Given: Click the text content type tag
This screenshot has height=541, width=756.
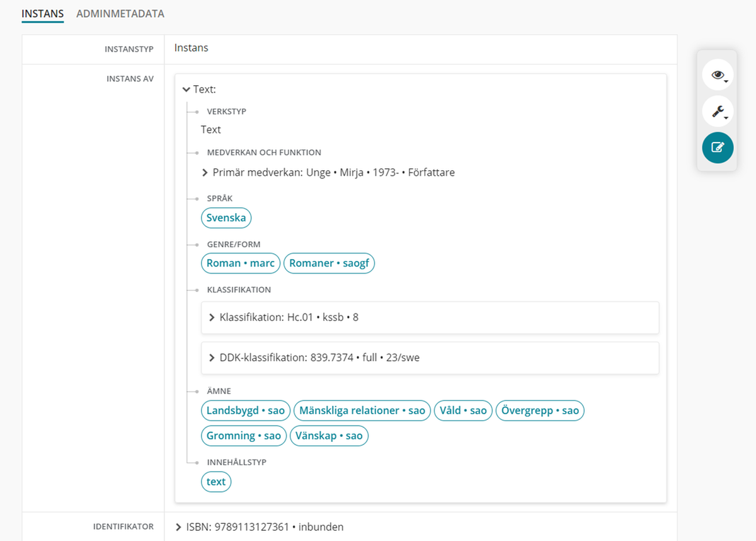Looking at the screenshot, I should [216, 482].
